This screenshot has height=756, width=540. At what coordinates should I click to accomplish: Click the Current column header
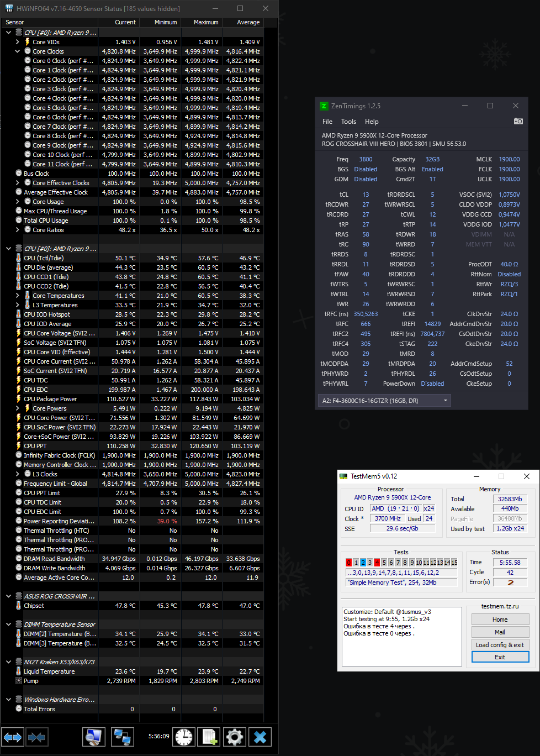point(119,22)
